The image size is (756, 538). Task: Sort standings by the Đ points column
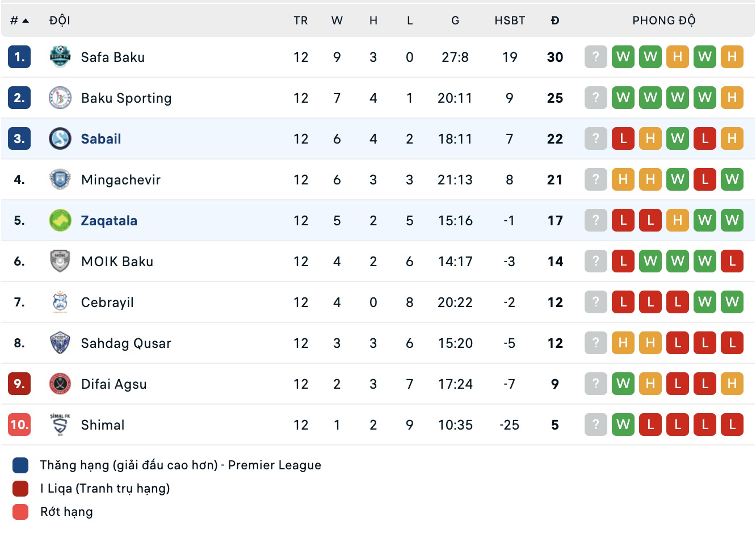[555, 20]
